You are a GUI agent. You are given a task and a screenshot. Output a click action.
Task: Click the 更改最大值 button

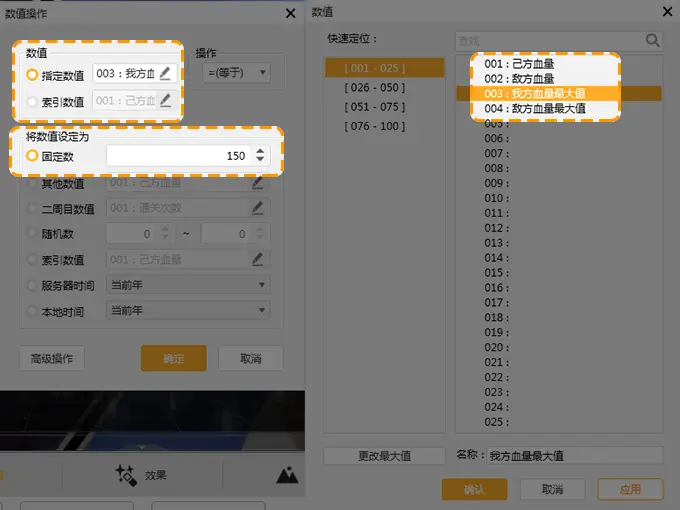tap(384, 456)
